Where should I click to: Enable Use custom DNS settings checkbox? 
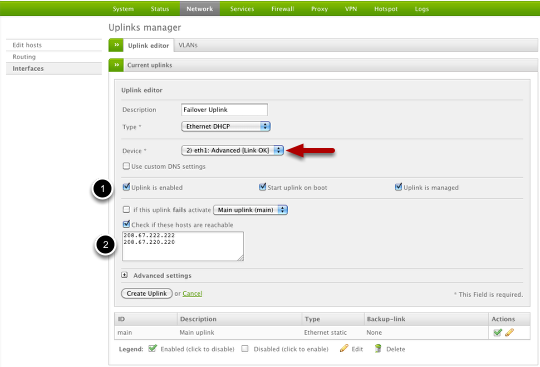click(126, 166)
